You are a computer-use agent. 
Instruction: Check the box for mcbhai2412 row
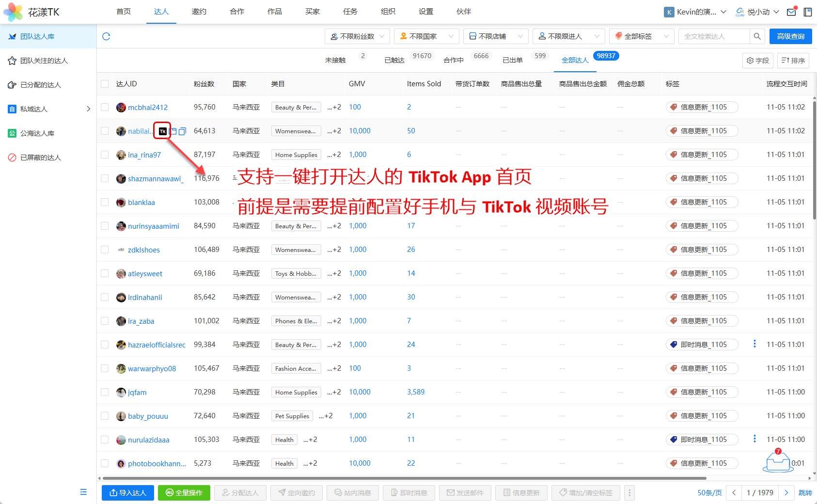(105, 107)
